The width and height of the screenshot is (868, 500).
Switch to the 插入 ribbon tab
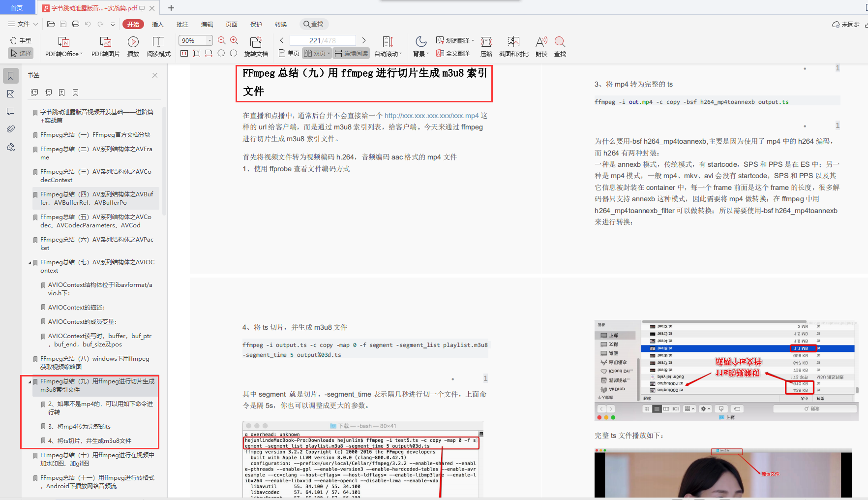point(158,24)
